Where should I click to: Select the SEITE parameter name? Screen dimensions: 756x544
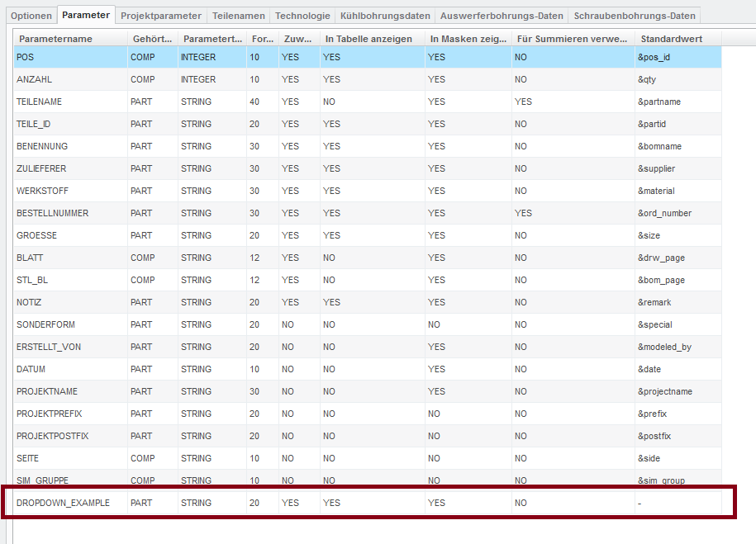click(70, 458)
